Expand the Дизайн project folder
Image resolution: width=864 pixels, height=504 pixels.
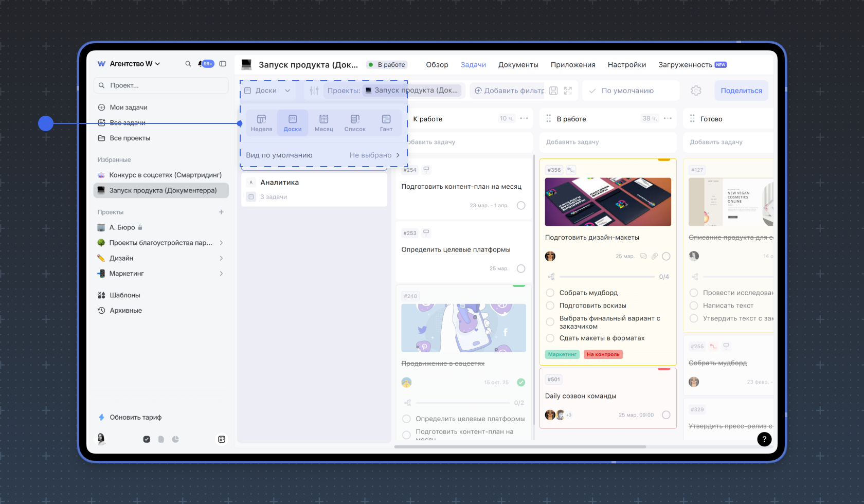pyautogui.click(x=221, y=258)
